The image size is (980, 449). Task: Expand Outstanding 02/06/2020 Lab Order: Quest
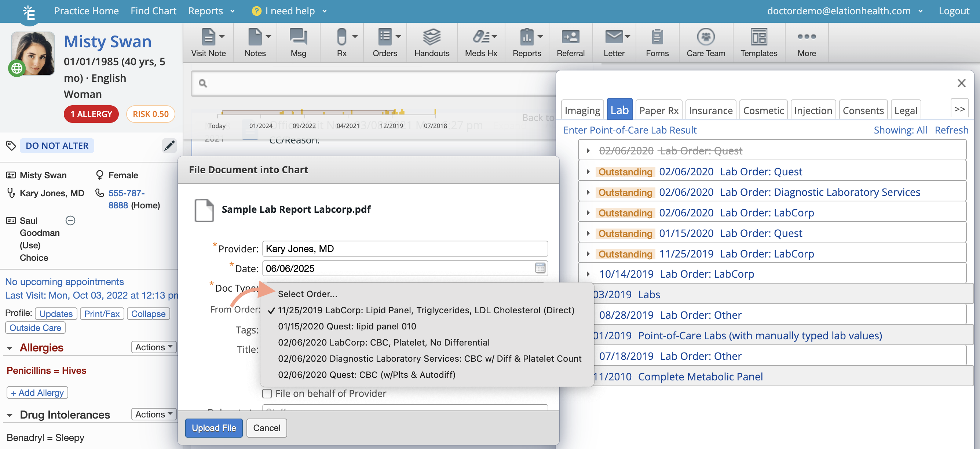pos(588,172)
